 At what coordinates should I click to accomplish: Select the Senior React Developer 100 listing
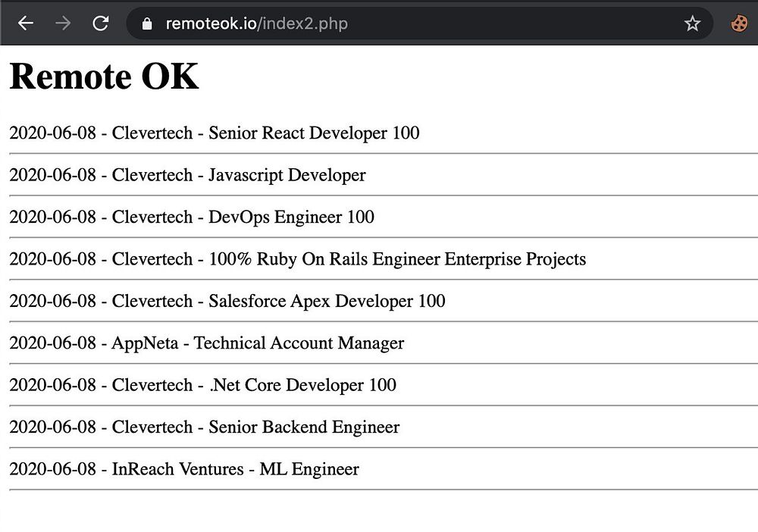point(215,133)
